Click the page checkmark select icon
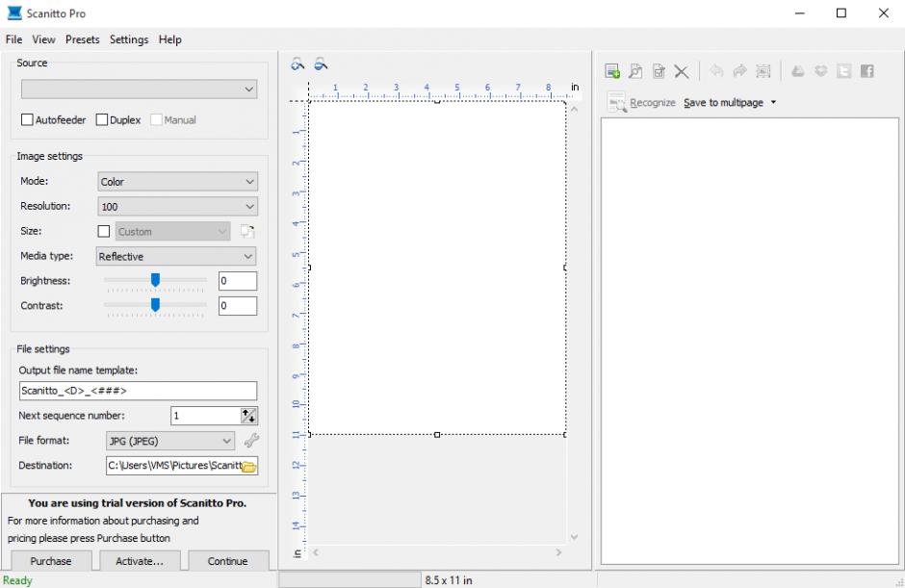The width and height of the screenshot is (905, 588). click(659, 71)
